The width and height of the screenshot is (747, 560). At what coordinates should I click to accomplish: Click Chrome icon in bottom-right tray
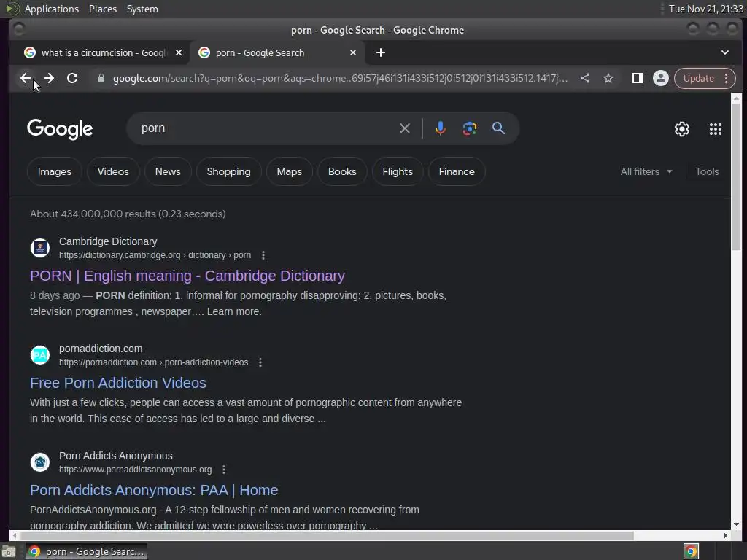(x=691, y=551)
